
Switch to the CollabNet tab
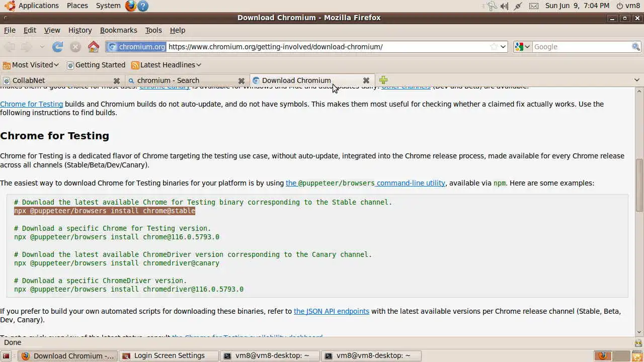[62, 80]
